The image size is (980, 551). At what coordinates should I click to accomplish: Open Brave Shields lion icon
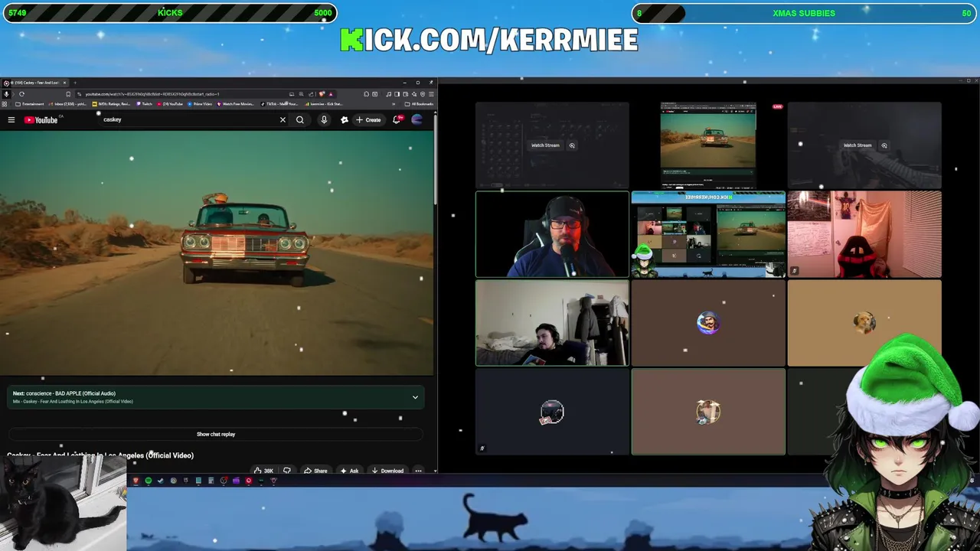pos(322,94)
